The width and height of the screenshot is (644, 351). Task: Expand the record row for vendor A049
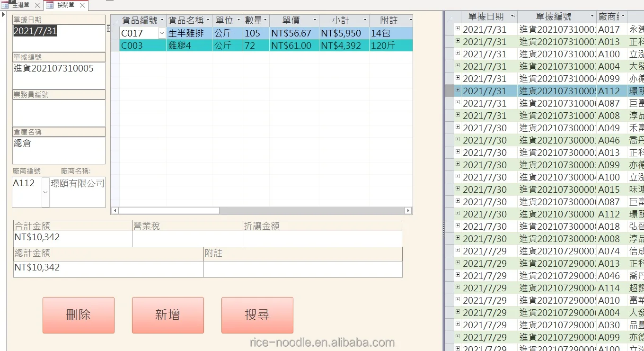click(458, 127)
